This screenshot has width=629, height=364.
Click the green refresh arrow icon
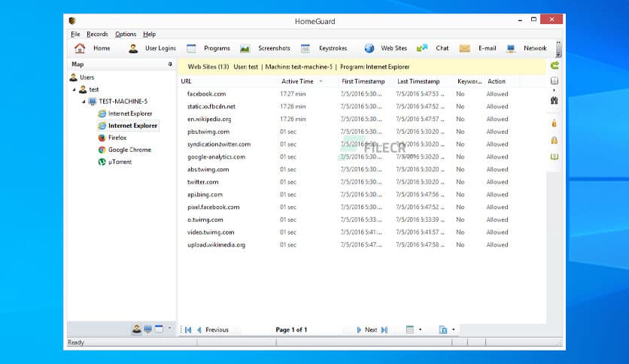pyautogui.click(x=555, y=65)
